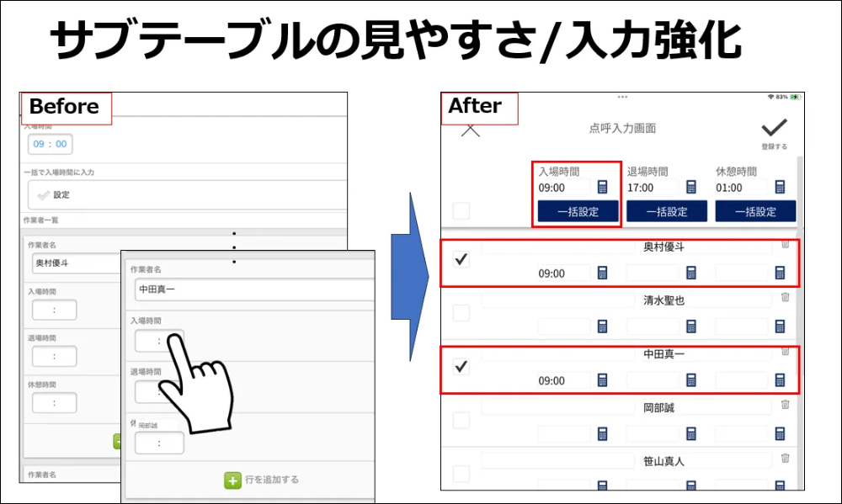Click the 設定 button in Before screen

point(187,195)
